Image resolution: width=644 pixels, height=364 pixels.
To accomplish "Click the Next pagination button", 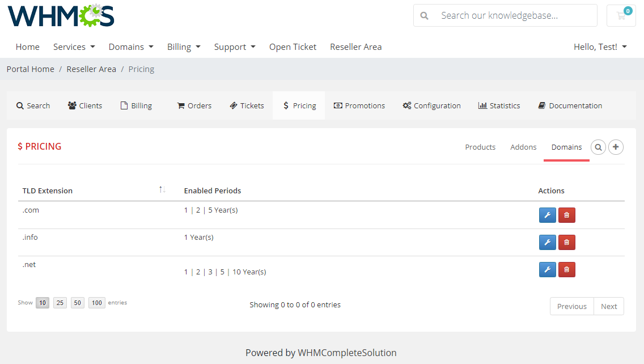I will tap(609, 306).
